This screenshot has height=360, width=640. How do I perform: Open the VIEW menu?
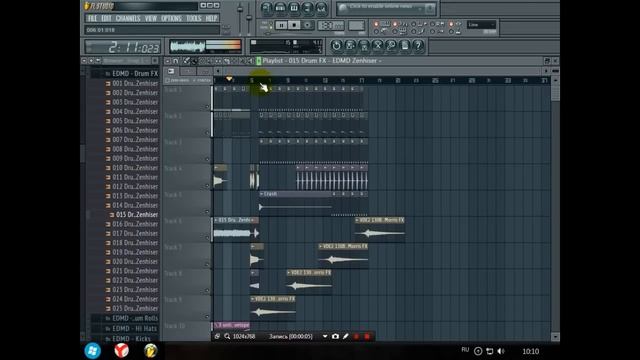point(151,18)
